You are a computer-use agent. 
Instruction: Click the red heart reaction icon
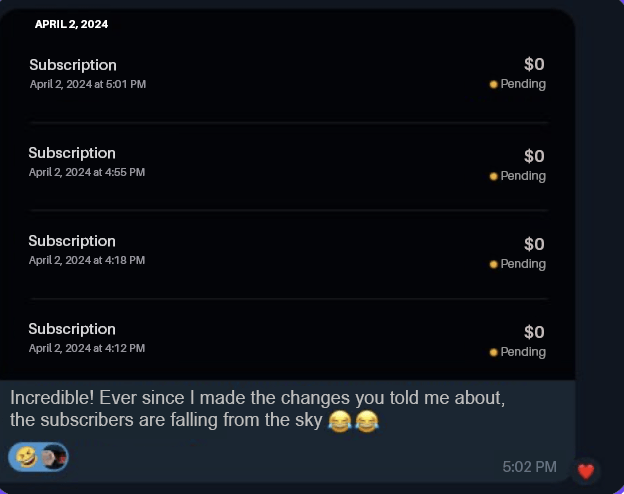[x=586, y=470]
